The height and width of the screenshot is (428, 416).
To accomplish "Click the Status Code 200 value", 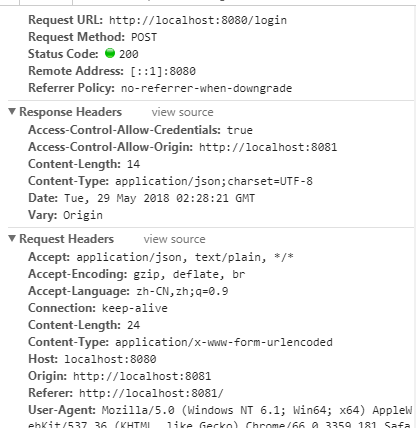I will coord(129,54).
